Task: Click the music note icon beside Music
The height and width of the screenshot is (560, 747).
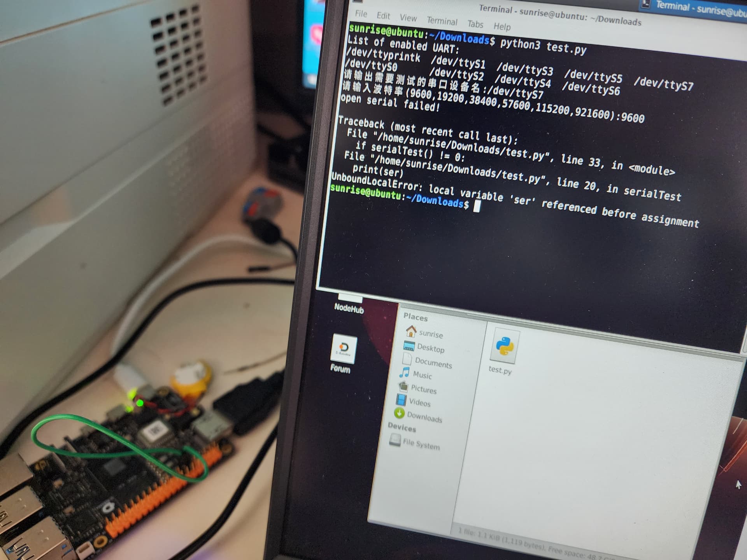Action: [404, 372]
